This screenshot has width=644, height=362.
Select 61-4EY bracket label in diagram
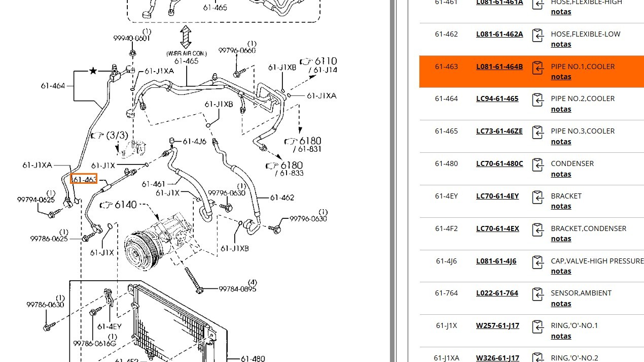[110, 326]
